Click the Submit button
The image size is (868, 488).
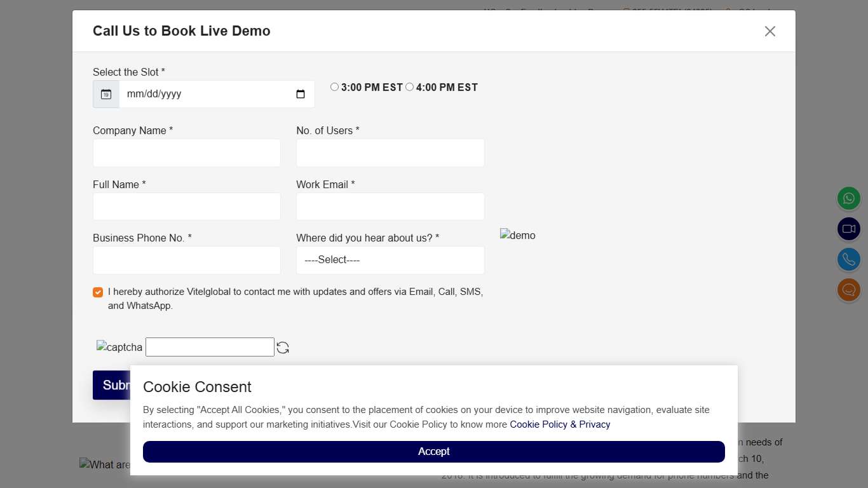pyautogui.click(x=112, y=385)
